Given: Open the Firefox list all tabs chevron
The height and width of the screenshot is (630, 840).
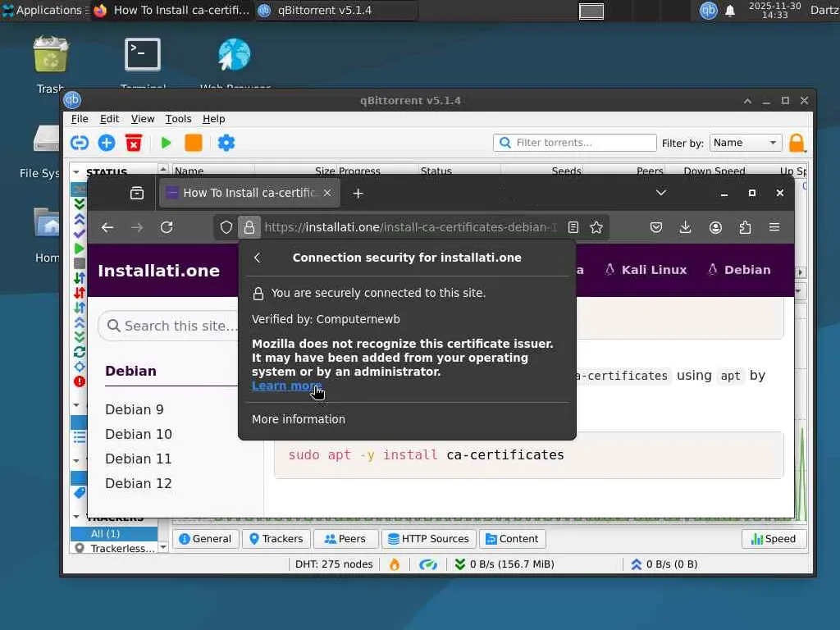Looking at the screenshot, I should click(x=661, y=193).
